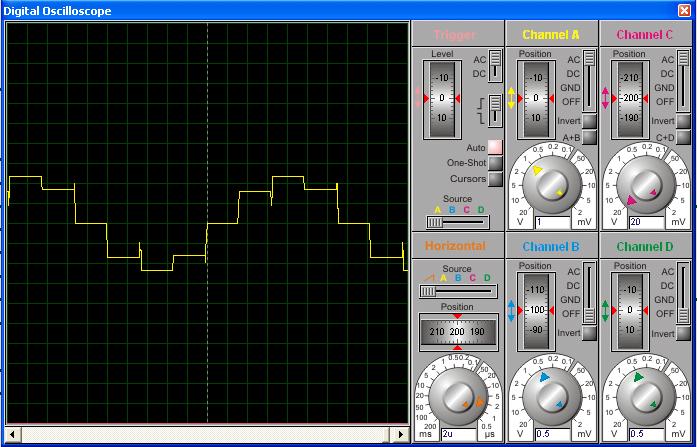The image size is (697, 447).
Task: Toggle the trigger Auto button
Action: tap(495, 147)
